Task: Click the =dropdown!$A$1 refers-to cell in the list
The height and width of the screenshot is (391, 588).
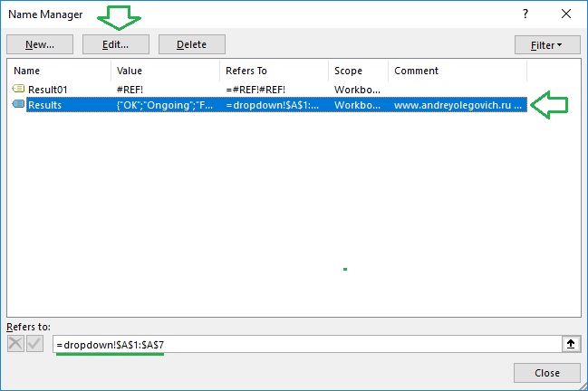Action: pos(272,105)
